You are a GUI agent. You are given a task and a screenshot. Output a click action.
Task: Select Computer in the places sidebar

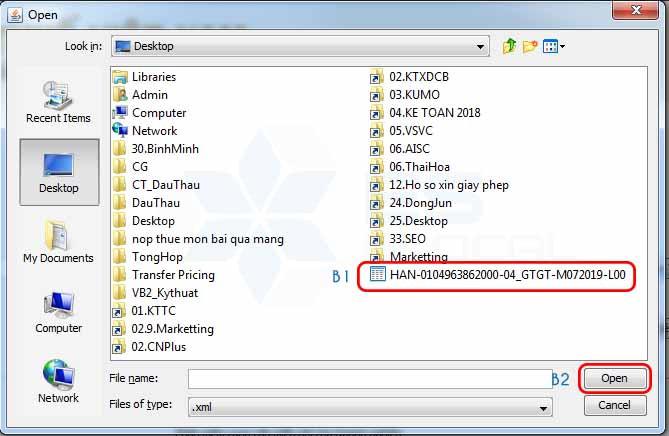[58, 312]
